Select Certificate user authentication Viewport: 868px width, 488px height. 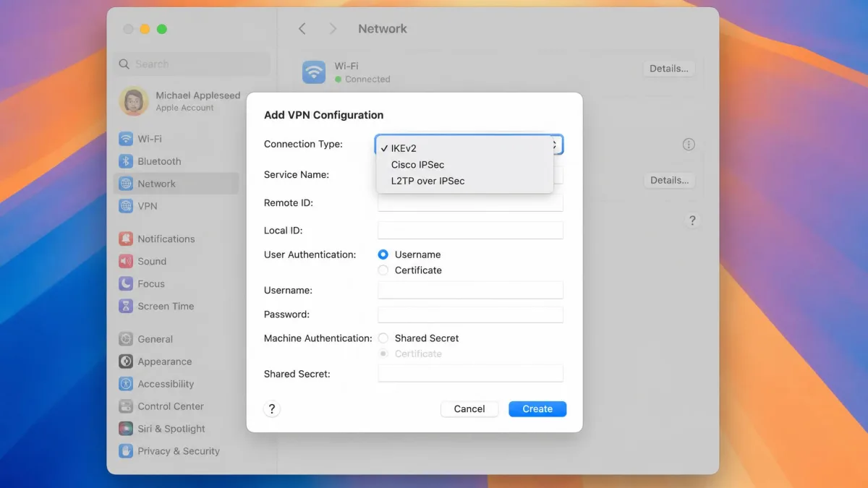383,270
